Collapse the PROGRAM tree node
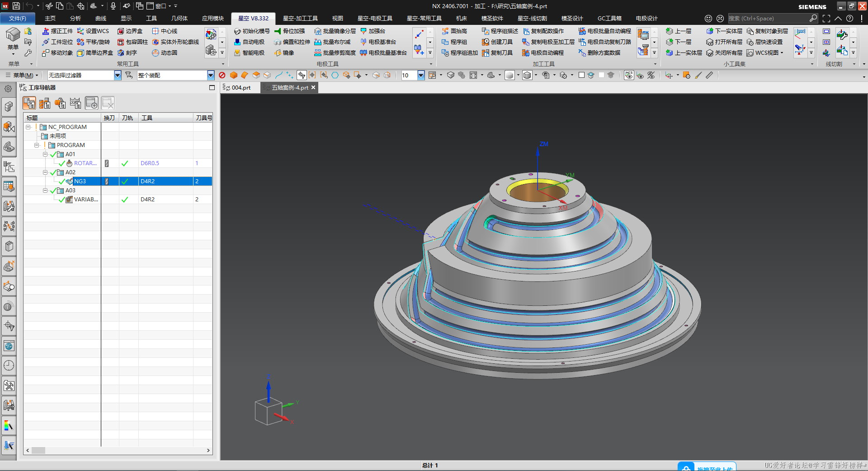 click(37, 145)
